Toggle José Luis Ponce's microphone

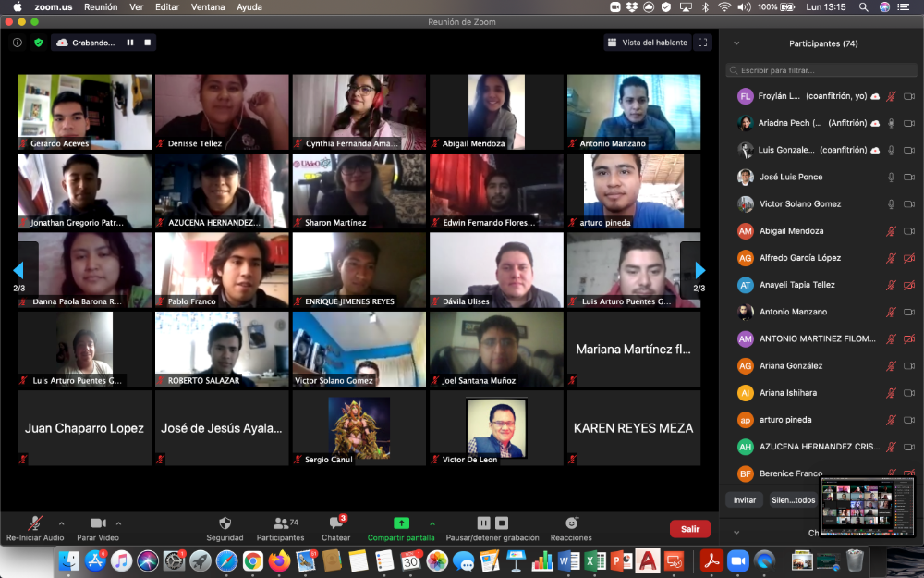pyautogui.click(x=891, y=177)
